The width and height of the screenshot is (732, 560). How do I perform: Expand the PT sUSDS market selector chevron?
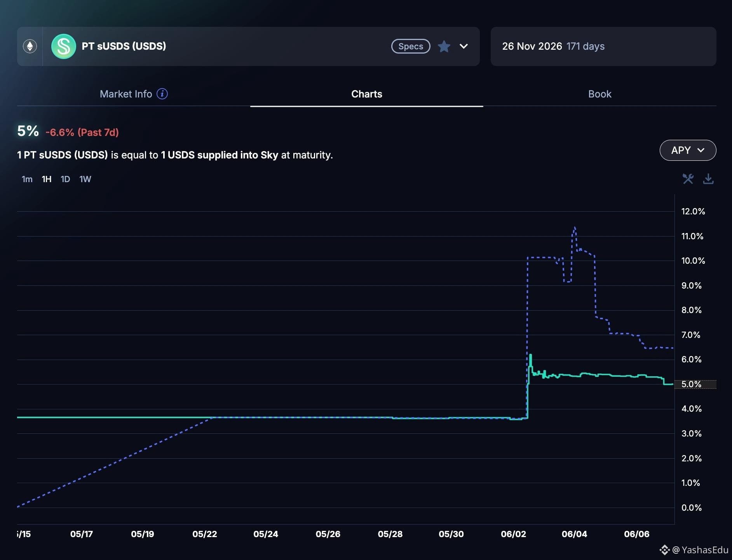click(x=464, y=46)
